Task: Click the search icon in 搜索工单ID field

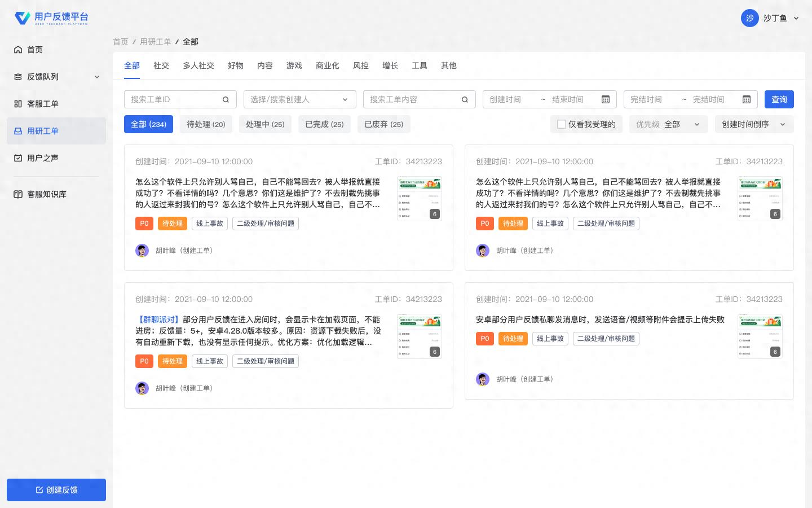Action: tap(226, 99)
